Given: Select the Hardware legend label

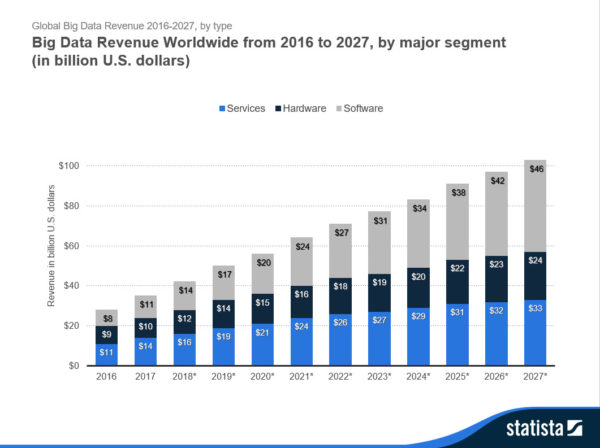Looking at the screenshot, I should click(x=307, y=108).
